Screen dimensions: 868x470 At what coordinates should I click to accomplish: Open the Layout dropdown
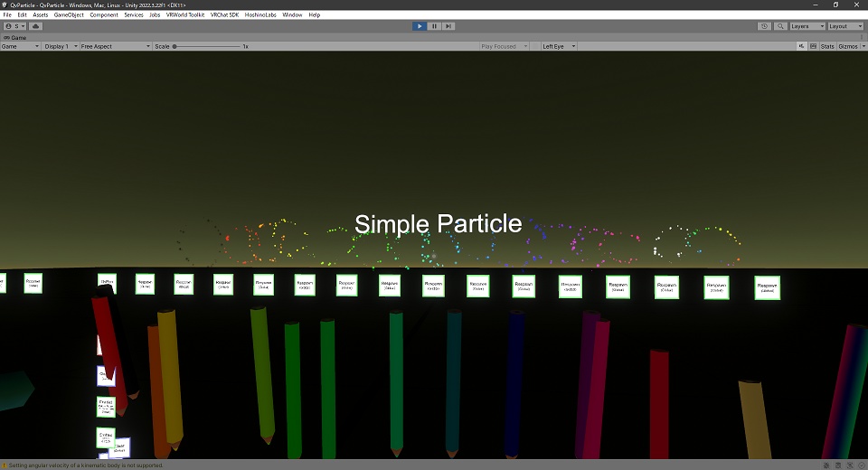pos(845,26)
